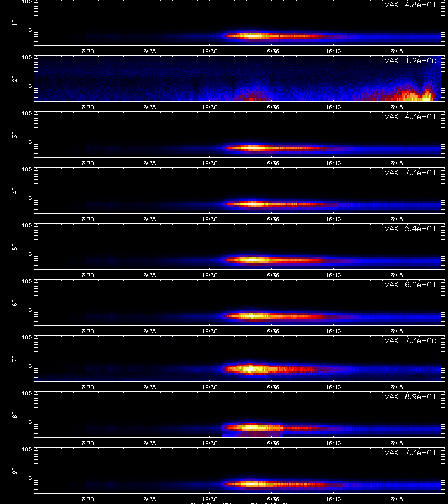Click the 16:20 tick label under panel 1F

(x=86, y=52)
